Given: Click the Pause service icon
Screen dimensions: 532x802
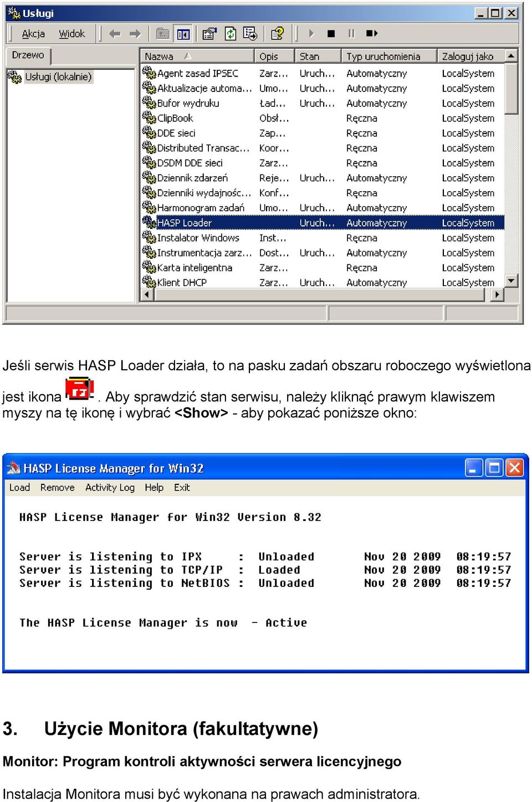Looking at the screenshot, I should [351, 34].
